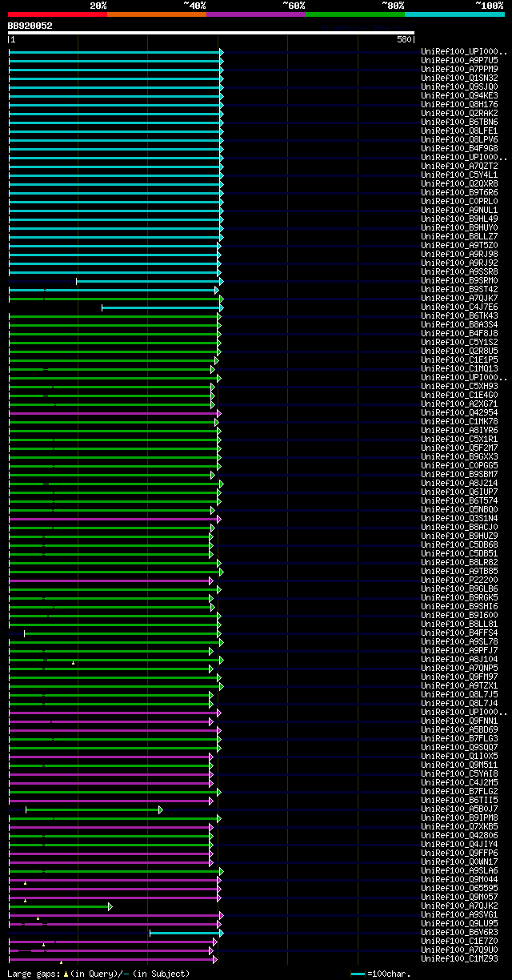The width and height of the screenshot is (512, 980).
Task: Select hit label UniRef100_Q9FM97
Action: point(459,677)
